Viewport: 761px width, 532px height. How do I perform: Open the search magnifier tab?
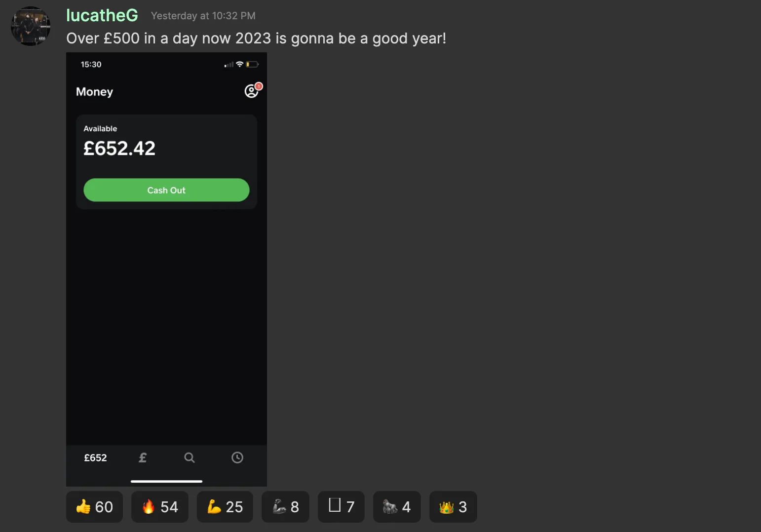point(190,458)
